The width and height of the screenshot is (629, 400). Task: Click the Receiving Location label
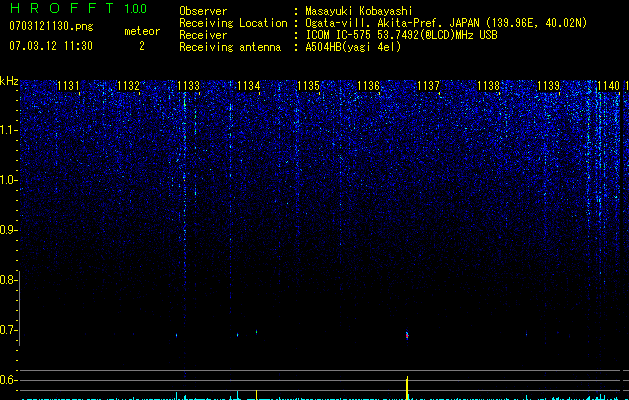(233, 23)
